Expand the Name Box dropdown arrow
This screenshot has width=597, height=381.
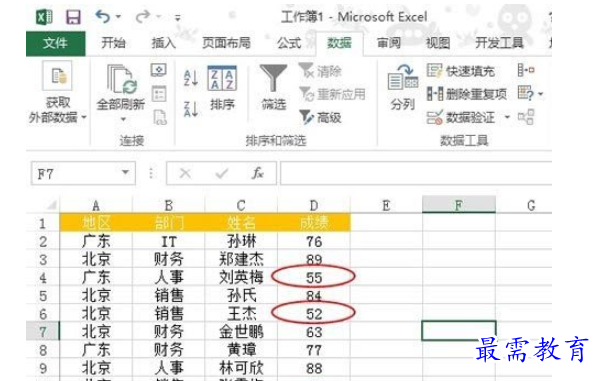(x=125, y=173)
